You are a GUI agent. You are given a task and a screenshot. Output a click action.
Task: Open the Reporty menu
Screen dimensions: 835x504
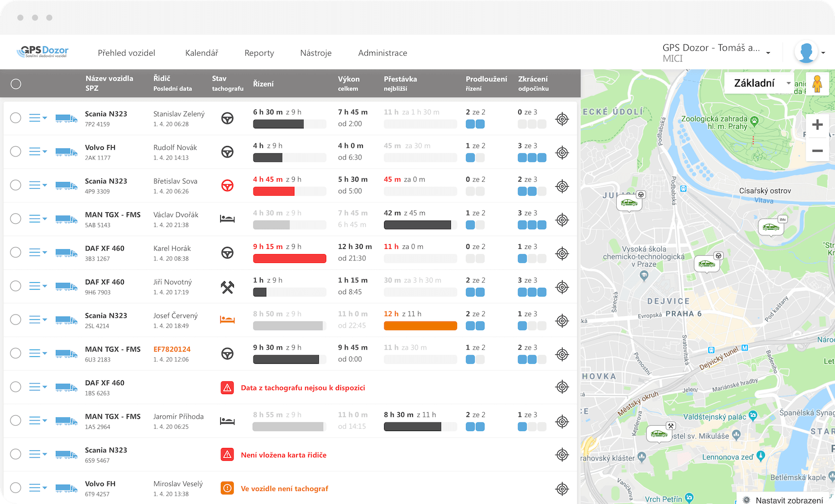pos(259,53)
